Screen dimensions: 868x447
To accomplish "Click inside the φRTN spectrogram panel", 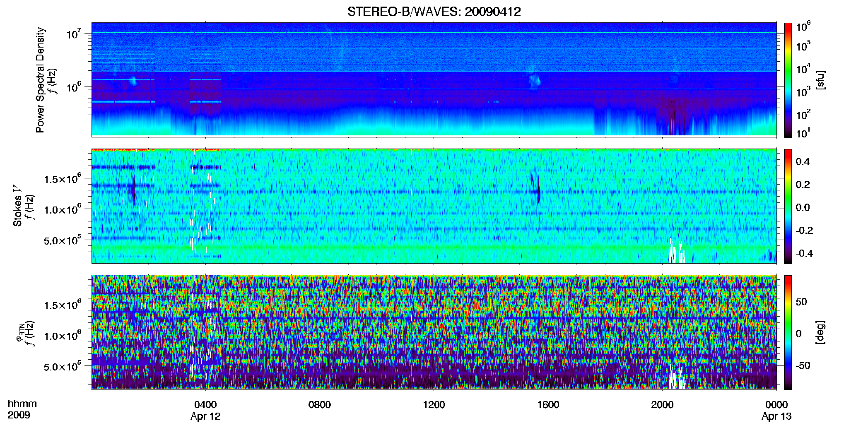I will pyautogui.click(x=434, y=332).
